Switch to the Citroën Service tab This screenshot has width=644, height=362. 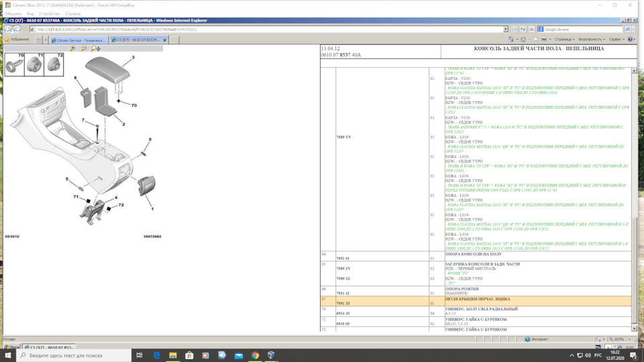click(78, 40)
